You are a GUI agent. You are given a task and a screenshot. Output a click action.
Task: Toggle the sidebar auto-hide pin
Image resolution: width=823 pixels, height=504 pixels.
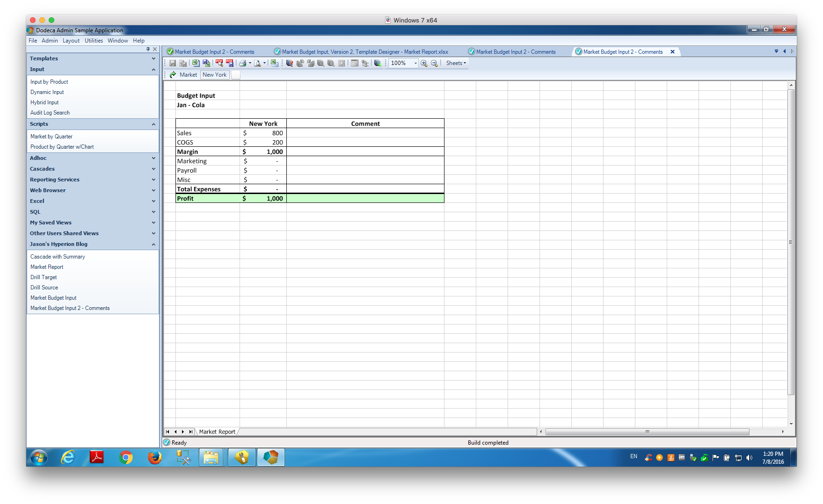click(148, 49)
